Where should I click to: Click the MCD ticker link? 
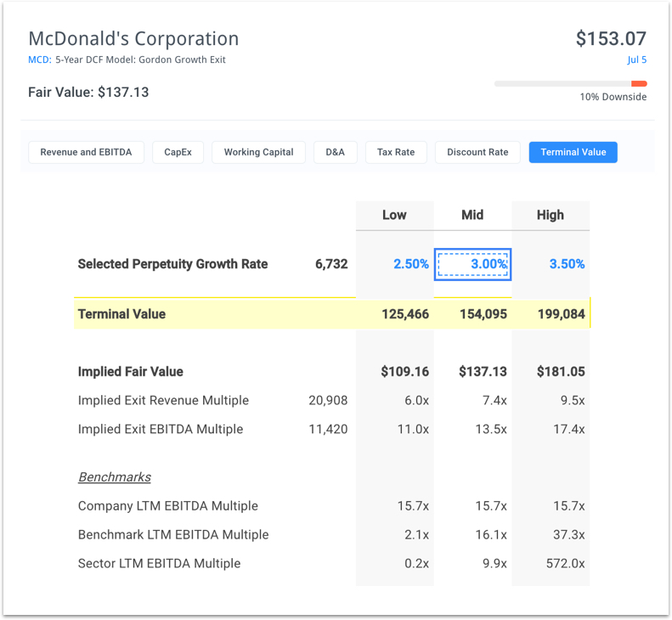[39, 59]
